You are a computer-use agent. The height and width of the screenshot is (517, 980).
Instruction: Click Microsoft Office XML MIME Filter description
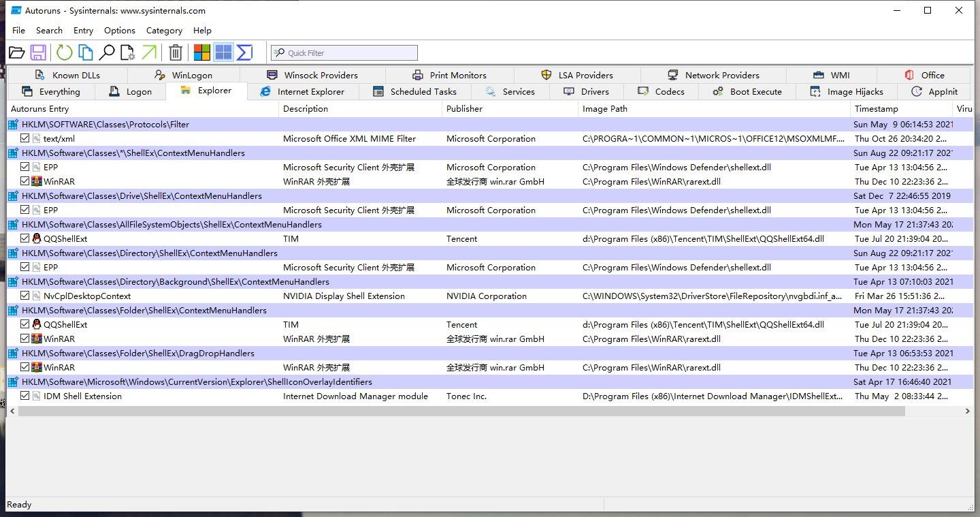point(349,138)
